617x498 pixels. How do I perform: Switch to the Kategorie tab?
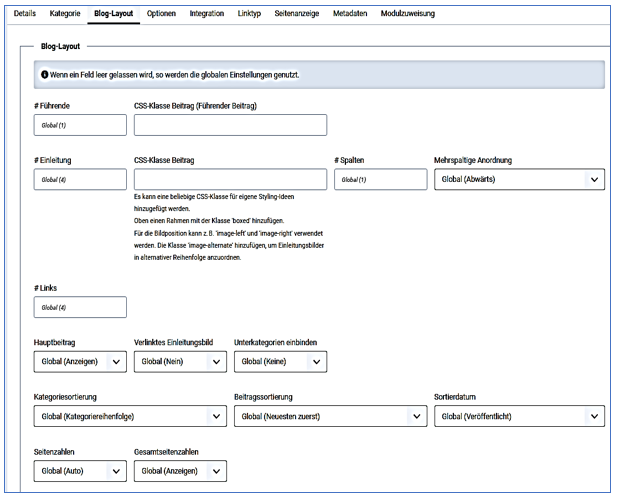point(65,13)
